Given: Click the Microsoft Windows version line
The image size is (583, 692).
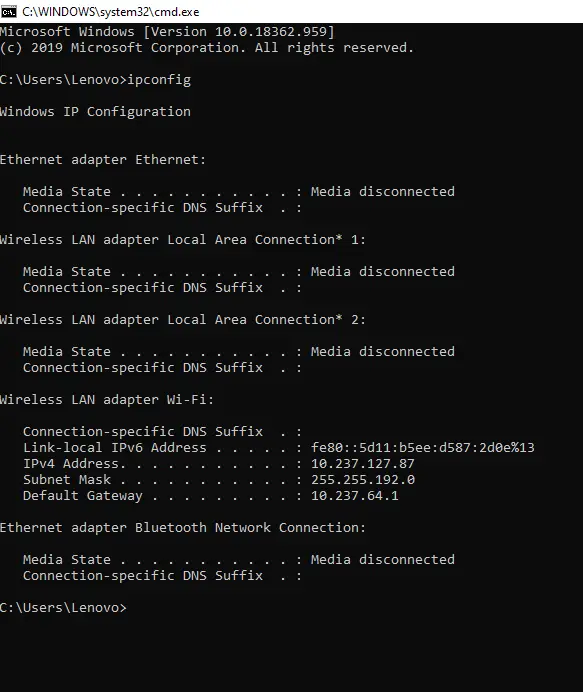Looking at the screenshot, I should pyautogui.click(x=167, y=32).
